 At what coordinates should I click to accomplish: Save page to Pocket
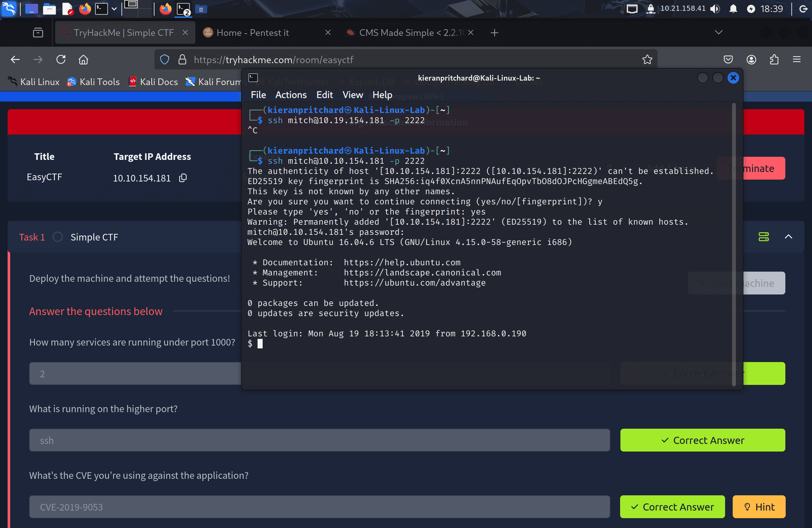(728, 60)
